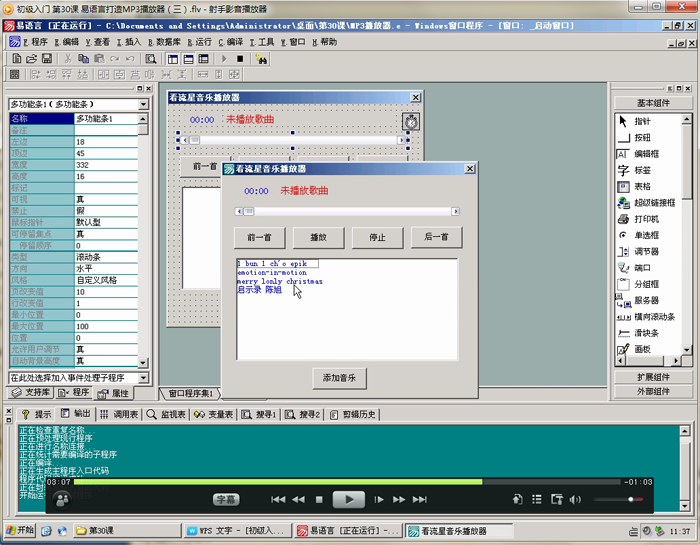Click the Save toolbar icon
This screenshot has width=700, height=545.
(x=46, y=58)
